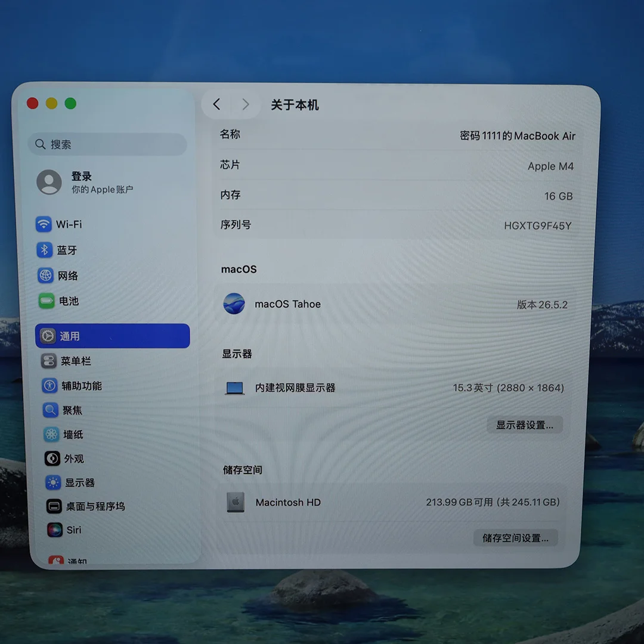The image size is (644, 644).
Task: Click the magnifier icon for 聚焦
Action: tap(51, 410)
